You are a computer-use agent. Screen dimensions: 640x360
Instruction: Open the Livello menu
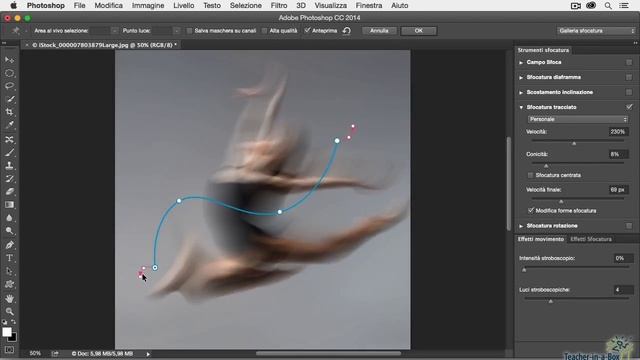point(184,6)
